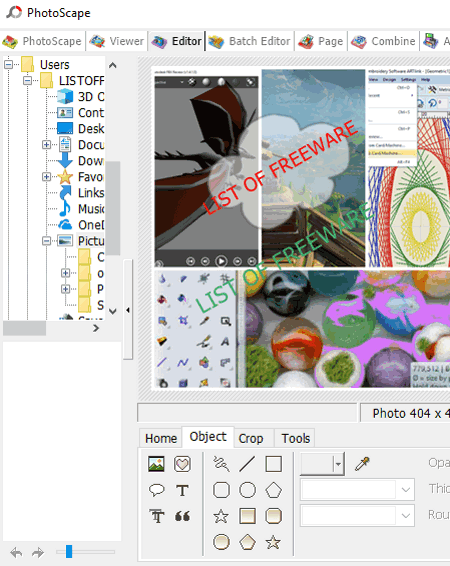Select the outlined rounded rectangle tool
450x566 pixels.
pos(221,490)
